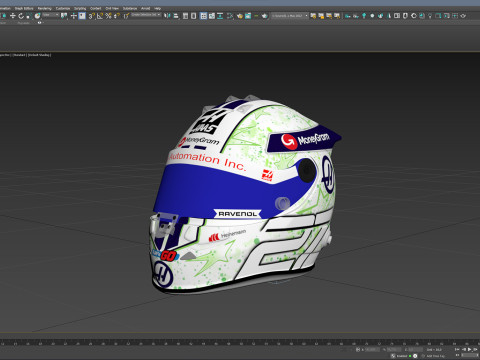Image resolution: width=480 pixels, height=360 pixels.
Task: Open the Rendering menu
Action: (44, 8)
